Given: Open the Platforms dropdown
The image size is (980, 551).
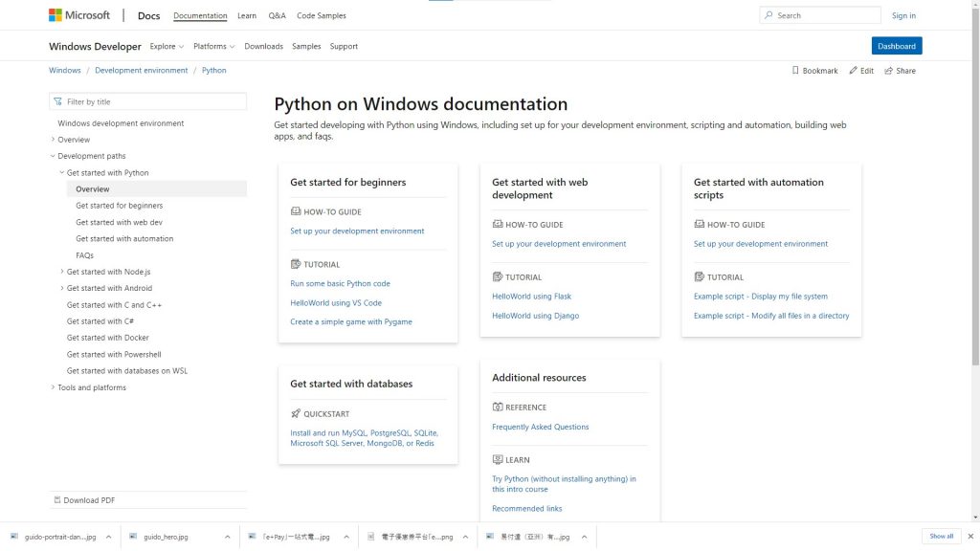Looking at the screenshot, I should click(x=213, y=46).
